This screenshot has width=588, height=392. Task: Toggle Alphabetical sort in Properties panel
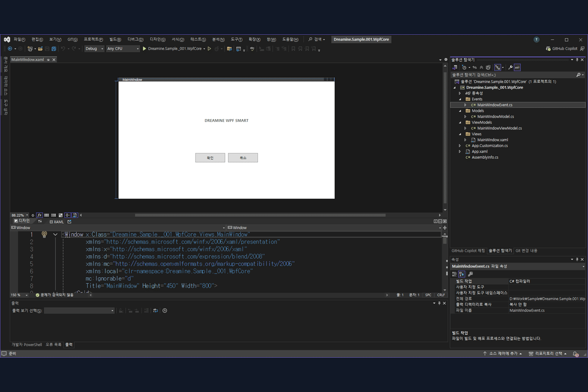point(462,274)
